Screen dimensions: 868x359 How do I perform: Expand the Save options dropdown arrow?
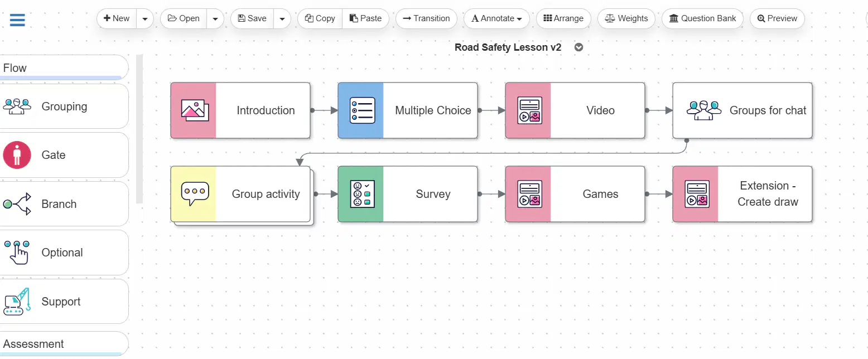pyautogui.click(x=282, y=18)
